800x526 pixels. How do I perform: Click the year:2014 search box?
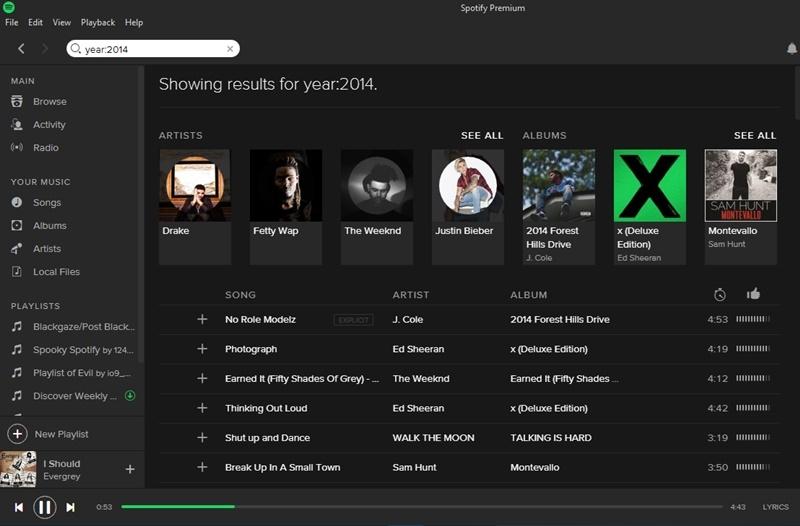[x=153, y=49]
